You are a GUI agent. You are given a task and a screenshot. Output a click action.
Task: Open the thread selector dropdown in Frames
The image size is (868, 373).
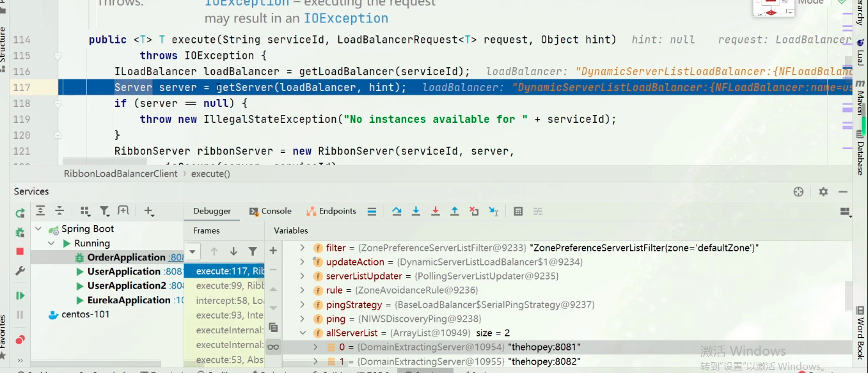click(193, 251)
